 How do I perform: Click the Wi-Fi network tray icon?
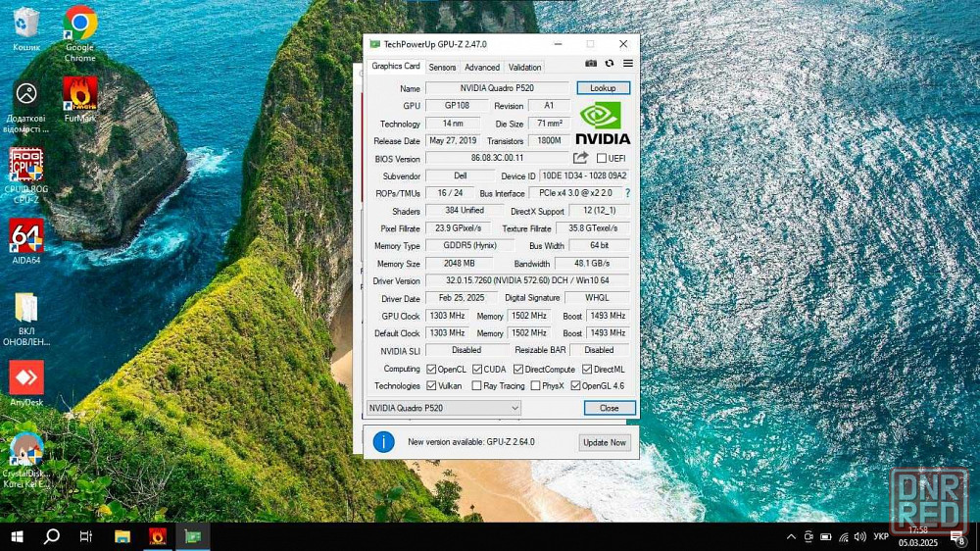844,536
